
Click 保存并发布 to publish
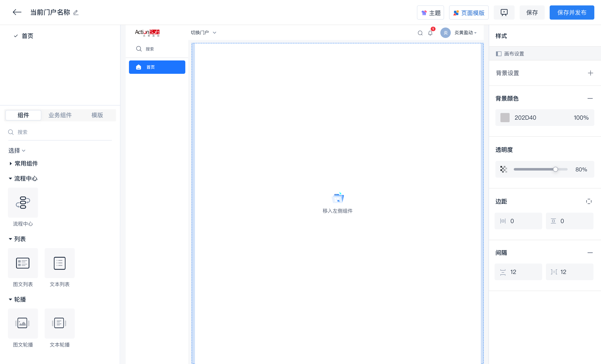coord(572,13)
